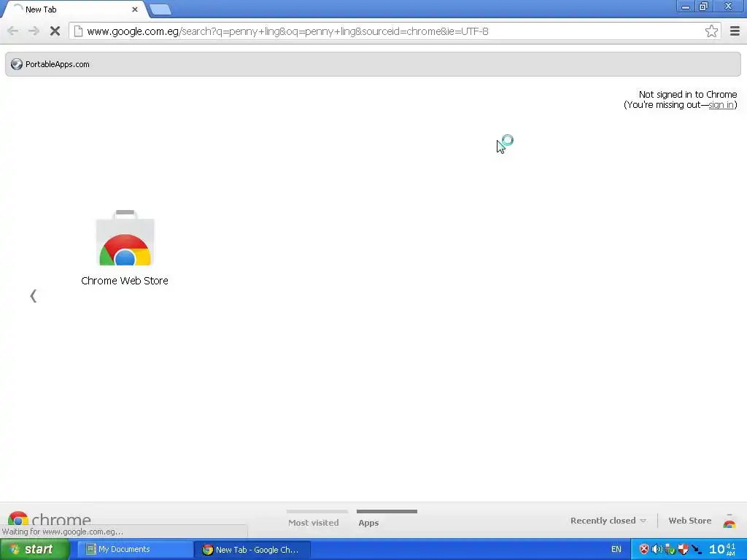Viewport: 747px width, 560px height.
Task: Click the red-white antivirus shield tray icon
Action: pos(683,549)
